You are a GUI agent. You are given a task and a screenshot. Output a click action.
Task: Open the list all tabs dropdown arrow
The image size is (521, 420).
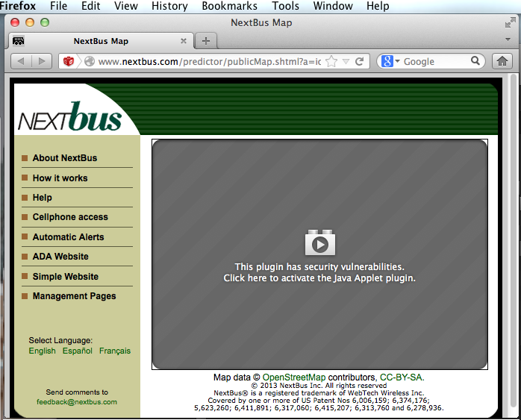[x=508, y=40]
